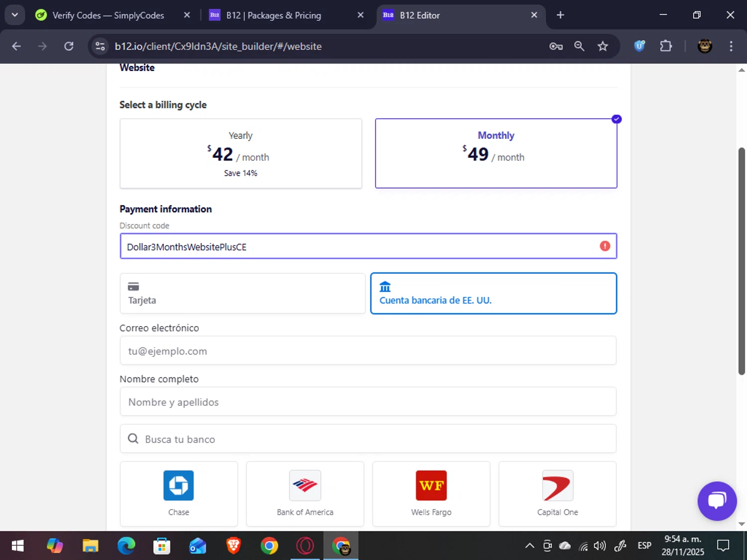
Task: Select Capital One bank
Action: (x=558, y=493)
